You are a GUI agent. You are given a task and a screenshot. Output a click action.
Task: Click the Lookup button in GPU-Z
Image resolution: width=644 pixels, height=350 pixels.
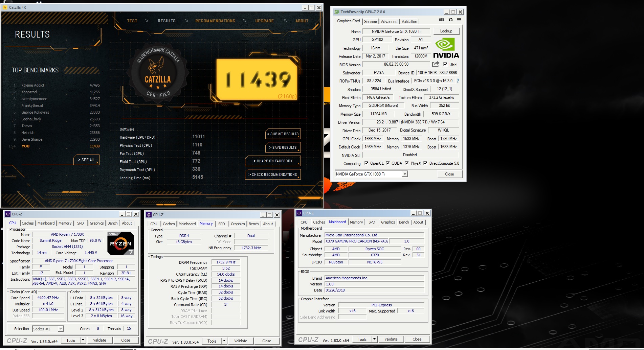[446, 31]
